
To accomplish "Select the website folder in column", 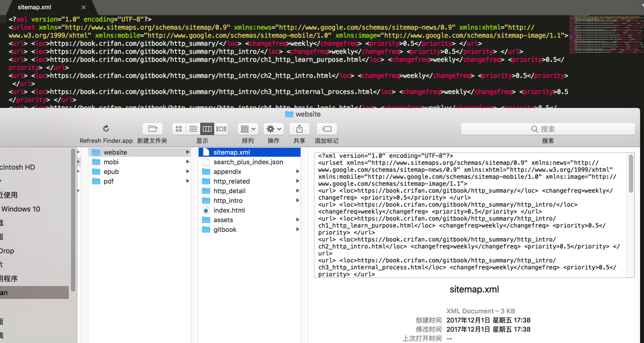I will [x=140, y=152].
